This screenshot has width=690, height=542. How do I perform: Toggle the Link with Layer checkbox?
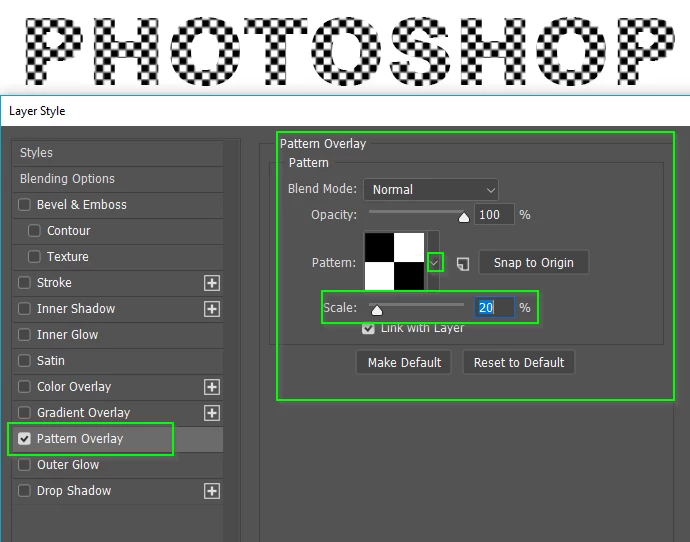click(x=368, y=328)
